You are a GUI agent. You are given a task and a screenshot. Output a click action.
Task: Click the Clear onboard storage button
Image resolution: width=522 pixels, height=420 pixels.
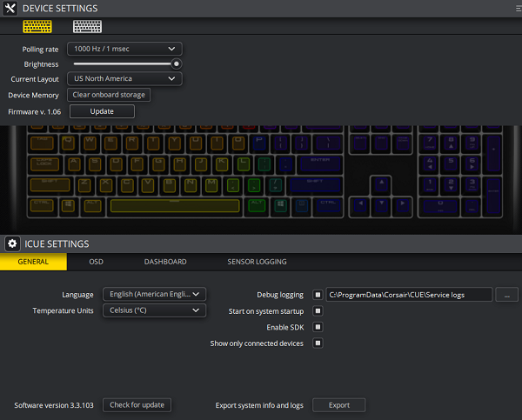click(110, 95)
